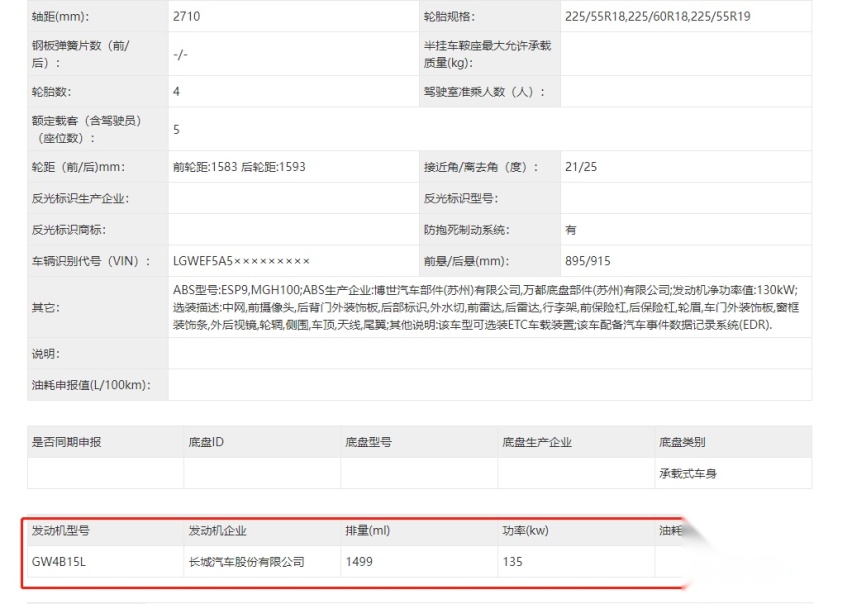Image resolution: width=852 pixels, height=604 pixels.
Task: Select the wheelbase value 2710
Action: (x=186, y=17)
